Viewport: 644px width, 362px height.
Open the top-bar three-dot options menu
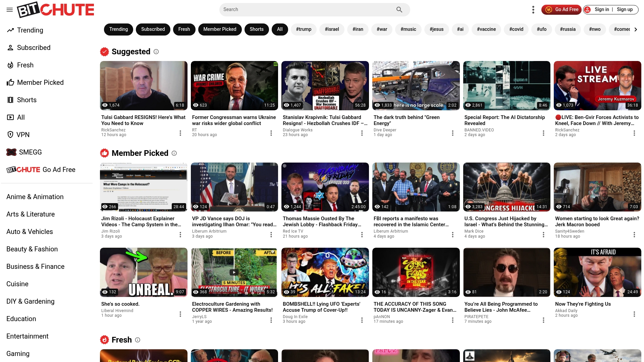tap(533, 10)
